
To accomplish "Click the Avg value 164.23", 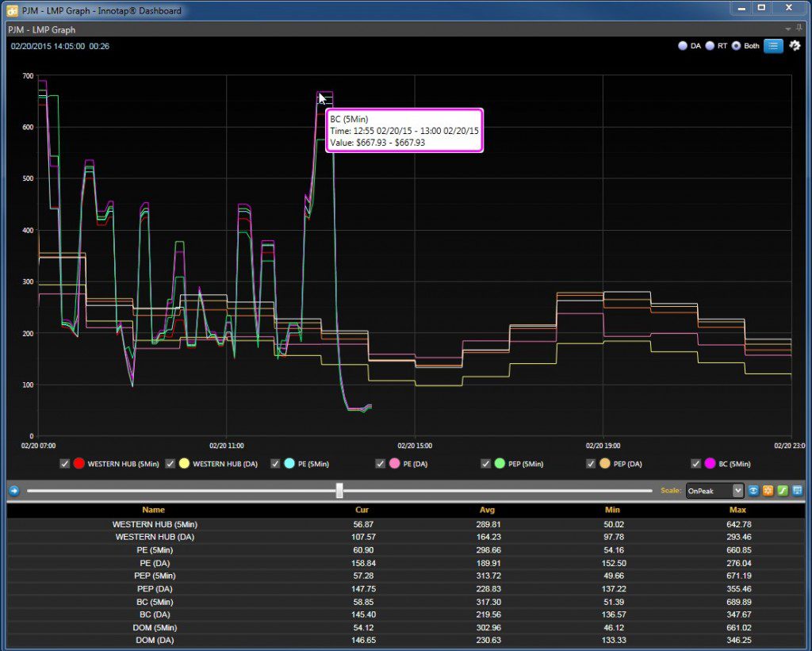I will 488,537.
